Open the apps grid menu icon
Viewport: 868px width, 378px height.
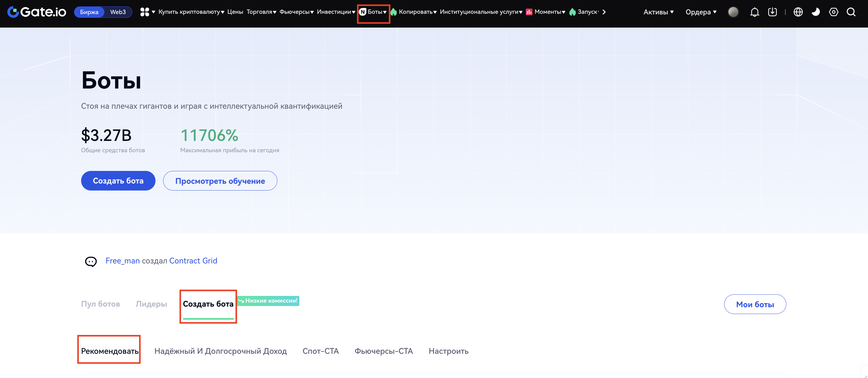click(x=144, y=12)
